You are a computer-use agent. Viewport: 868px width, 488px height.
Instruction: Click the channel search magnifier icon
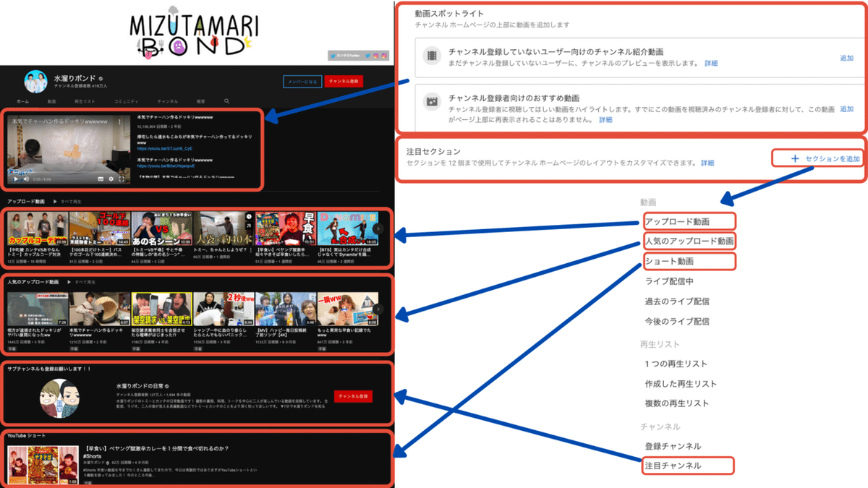[x=226, y=102]
